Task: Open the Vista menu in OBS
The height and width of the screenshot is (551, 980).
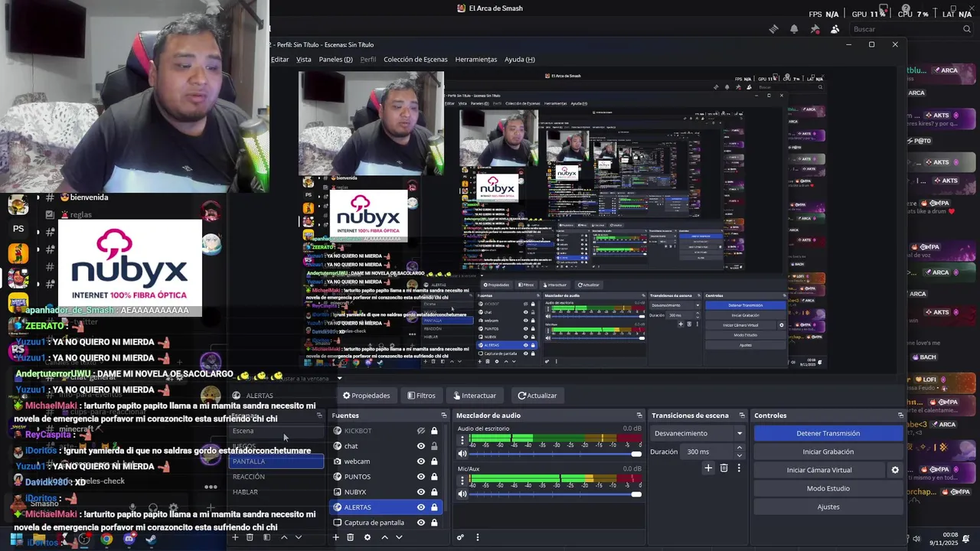Action: pyautogui.click(x=304, y=60)
